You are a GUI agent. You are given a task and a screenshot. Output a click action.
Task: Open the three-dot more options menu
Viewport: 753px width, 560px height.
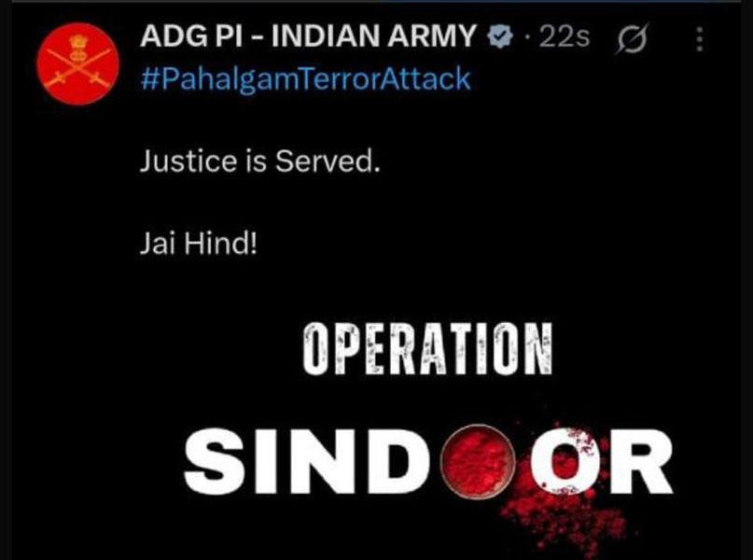coord(699,39)
